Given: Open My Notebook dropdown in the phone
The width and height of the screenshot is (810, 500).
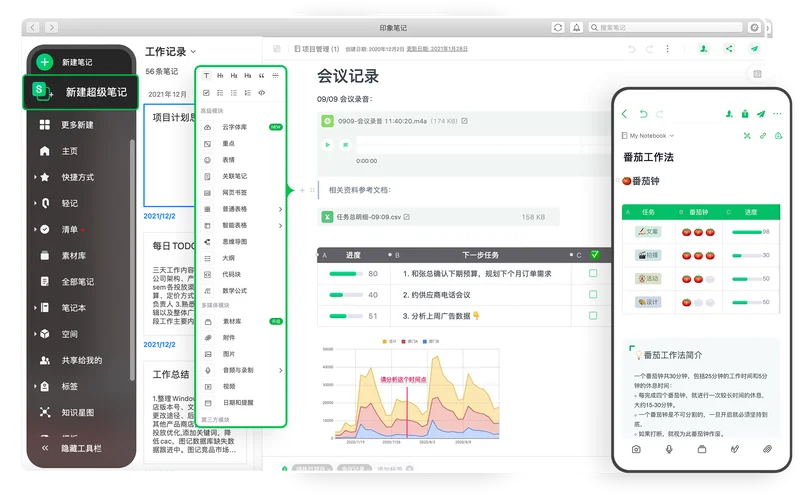Looking at the screenshot, I should (648, 136).
